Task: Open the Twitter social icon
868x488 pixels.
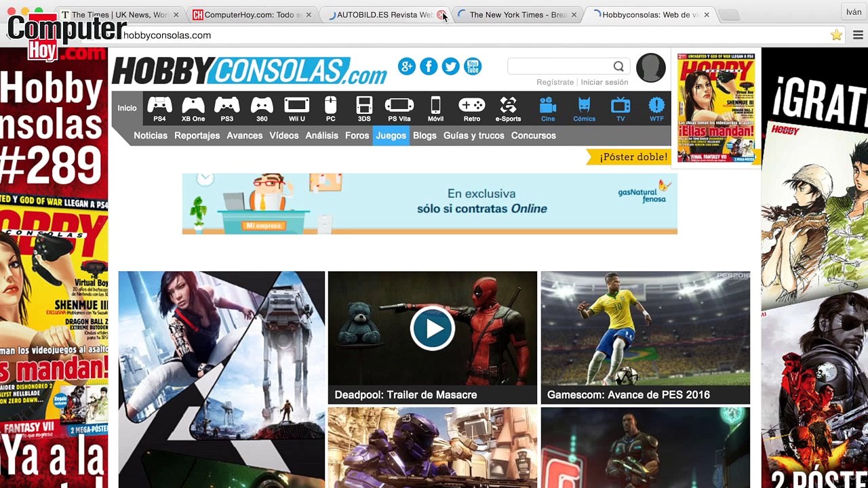Action: [x=450, y=66]
